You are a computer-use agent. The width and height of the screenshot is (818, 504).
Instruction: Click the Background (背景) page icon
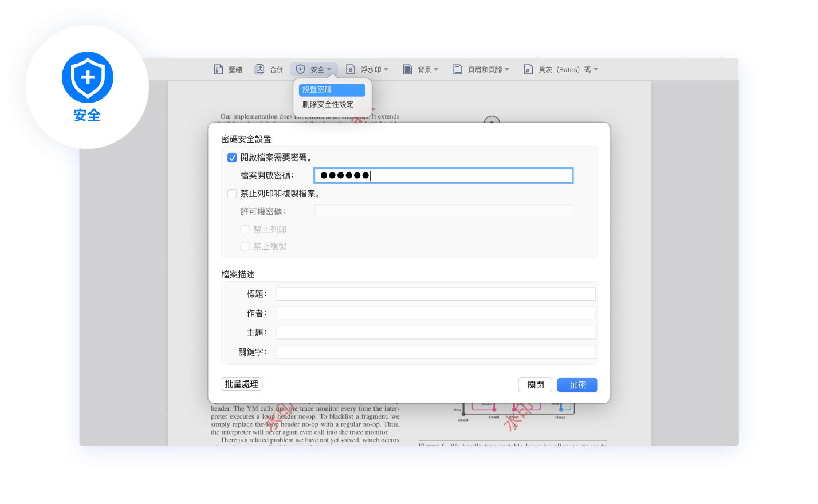pyautogui.click(x=407, y=69)
